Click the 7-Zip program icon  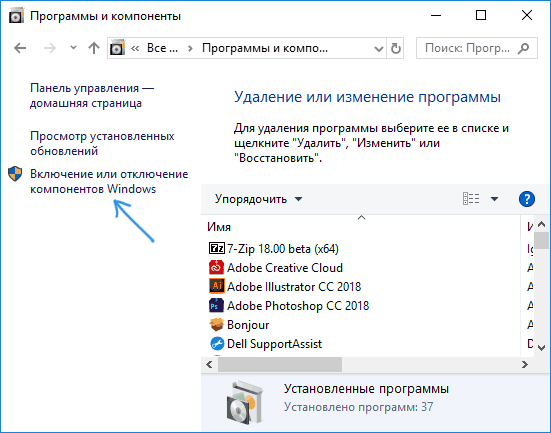point(216,248)
